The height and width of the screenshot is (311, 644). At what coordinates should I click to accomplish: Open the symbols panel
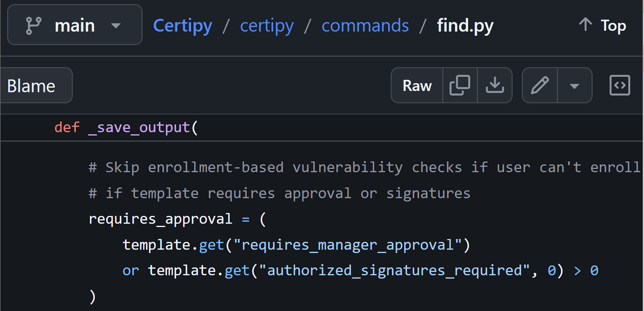point(620,86)
